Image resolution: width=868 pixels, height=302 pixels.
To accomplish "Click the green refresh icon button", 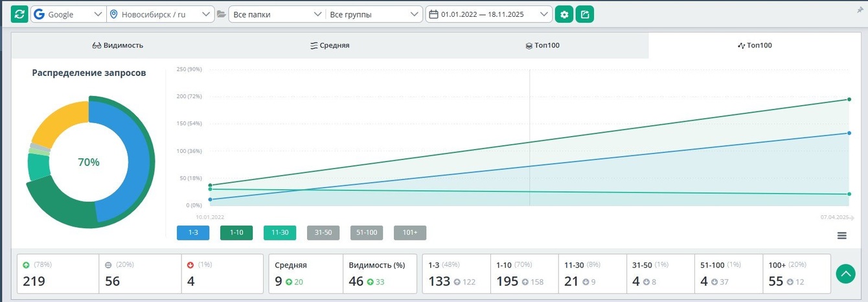I will click(x=19, y=14).
